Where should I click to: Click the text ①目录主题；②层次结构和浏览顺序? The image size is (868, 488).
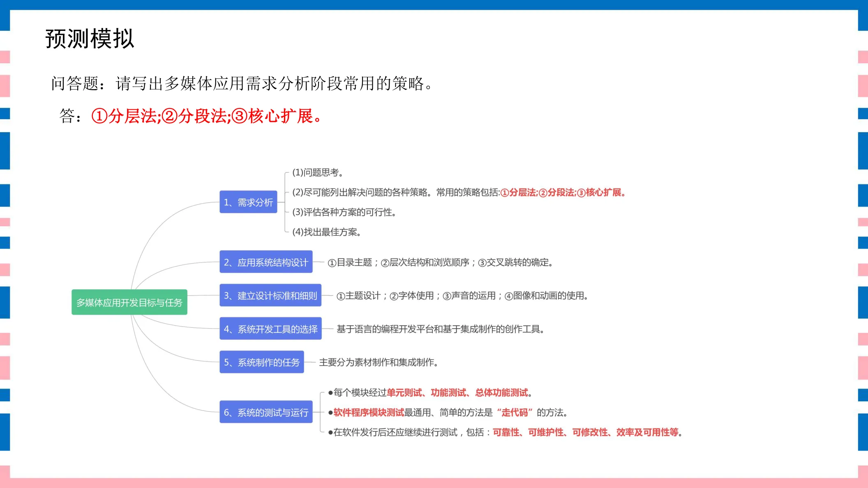(398, 262)
